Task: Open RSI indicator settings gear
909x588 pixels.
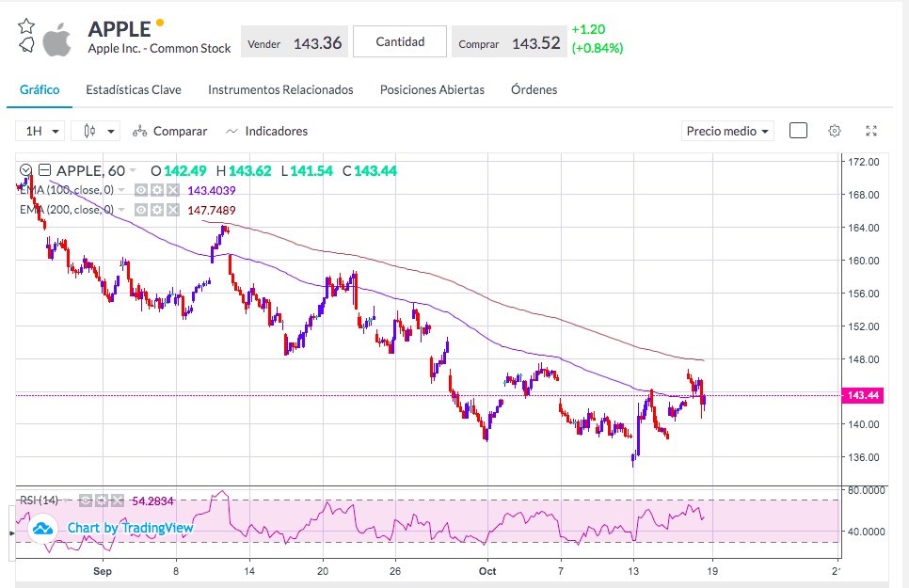Action: coord(102,501)
